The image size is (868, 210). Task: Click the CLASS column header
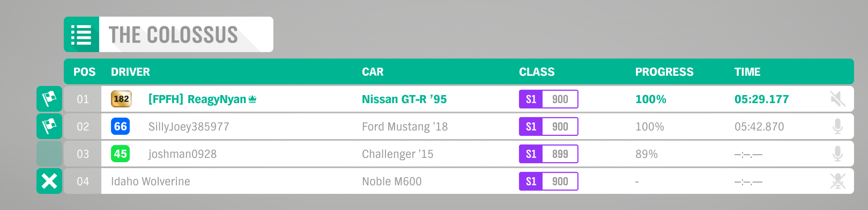(537, 72)
